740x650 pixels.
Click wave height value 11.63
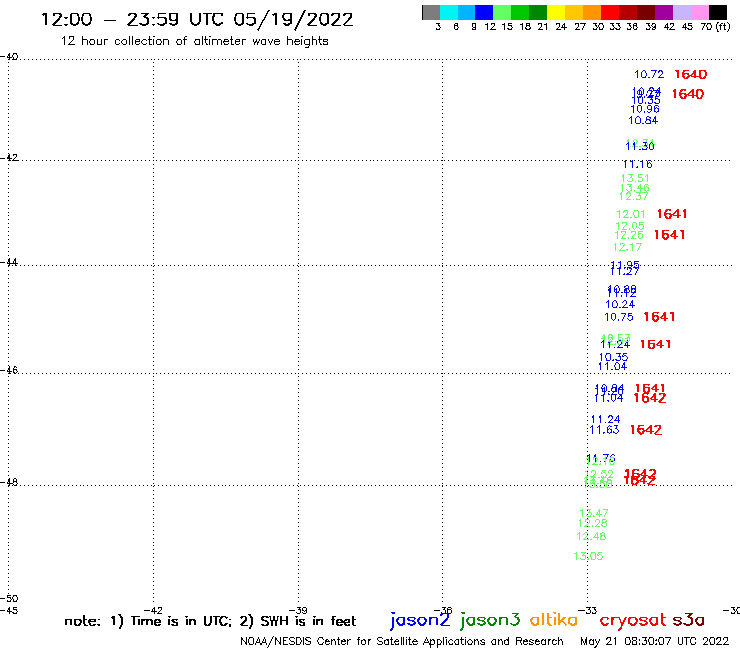click(x=604, y=430)
